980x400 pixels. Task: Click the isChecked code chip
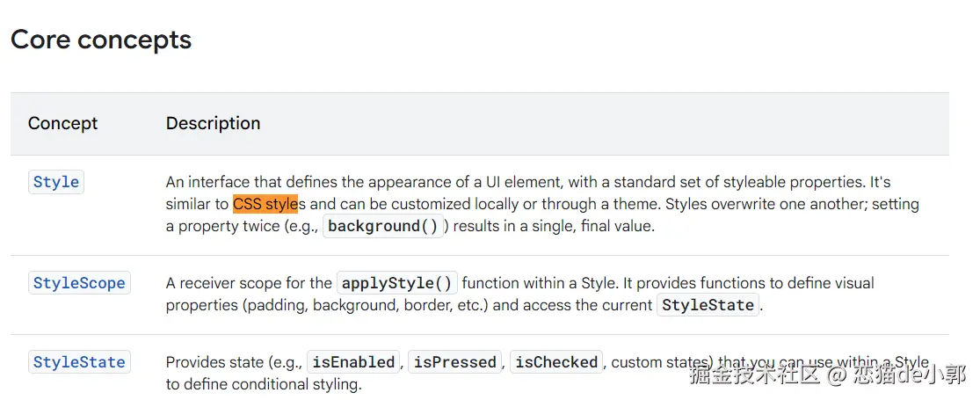tap(556, 362)
